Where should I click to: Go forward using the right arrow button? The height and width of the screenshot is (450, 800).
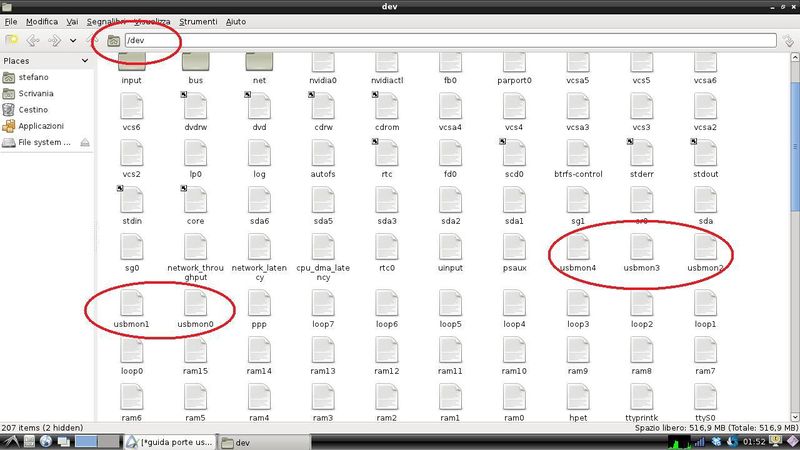click(54, 40)
